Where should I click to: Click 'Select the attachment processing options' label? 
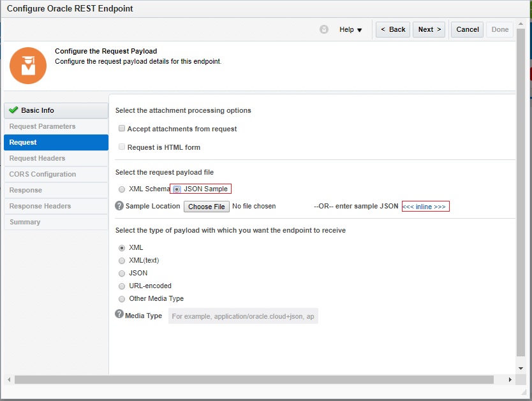tap(183, 110)
